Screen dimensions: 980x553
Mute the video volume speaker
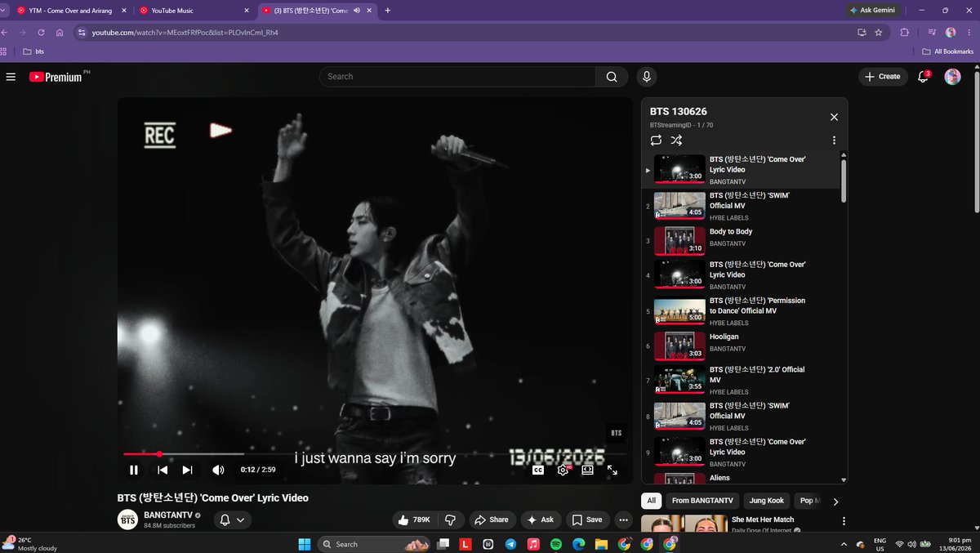218,470
